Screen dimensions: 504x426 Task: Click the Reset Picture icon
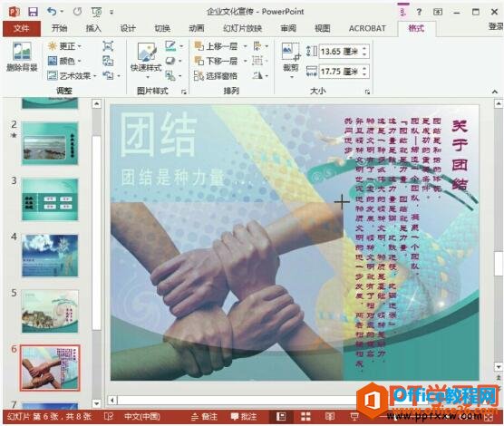108,76
